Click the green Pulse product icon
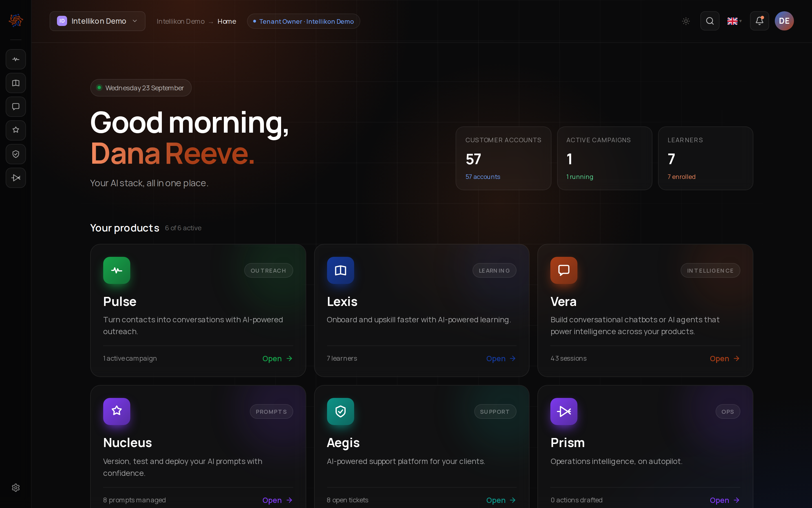This screenshot has width=812, height=508. tap(117, 270)
